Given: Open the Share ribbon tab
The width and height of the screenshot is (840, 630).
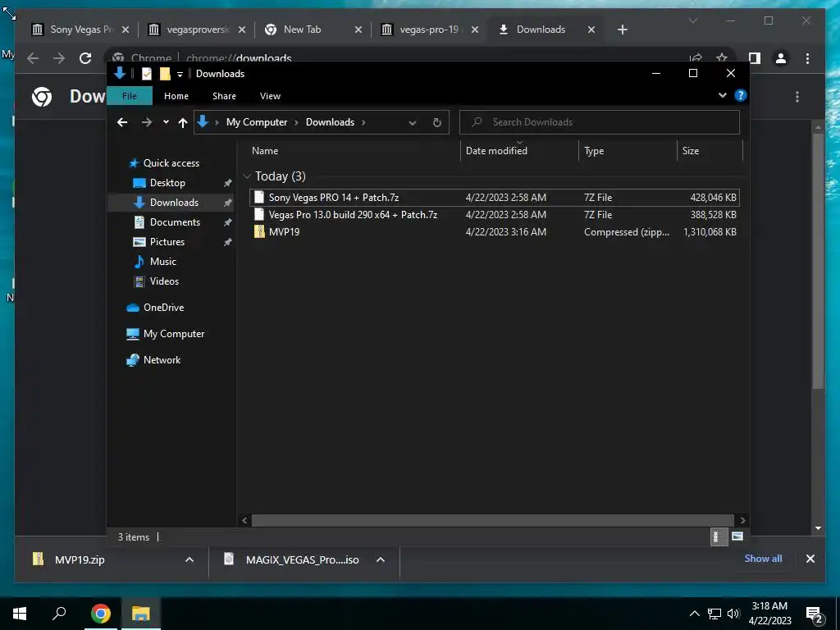Looking at the screenshot, I should coord(224,96).
